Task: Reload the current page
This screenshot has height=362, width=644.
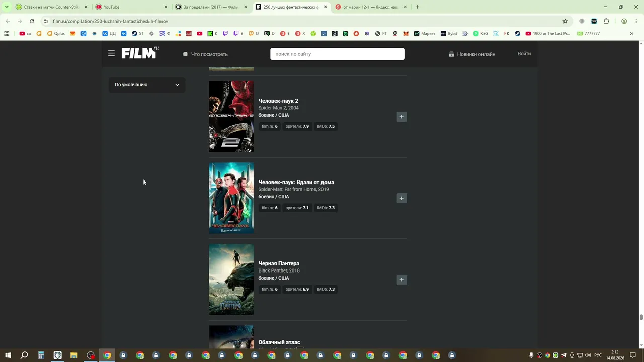Action: point(32,21)
